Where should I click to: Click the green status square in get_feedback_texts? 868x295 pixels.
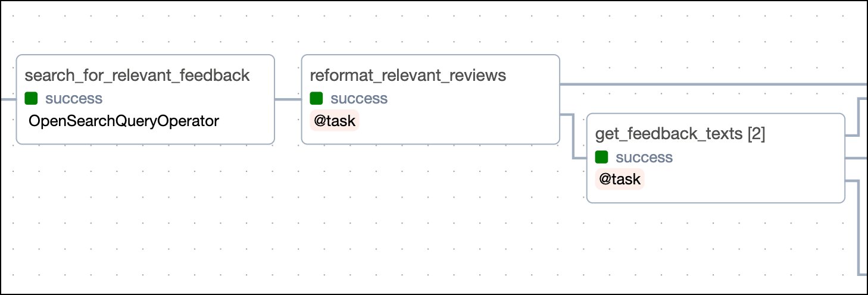tap(601, 158)
